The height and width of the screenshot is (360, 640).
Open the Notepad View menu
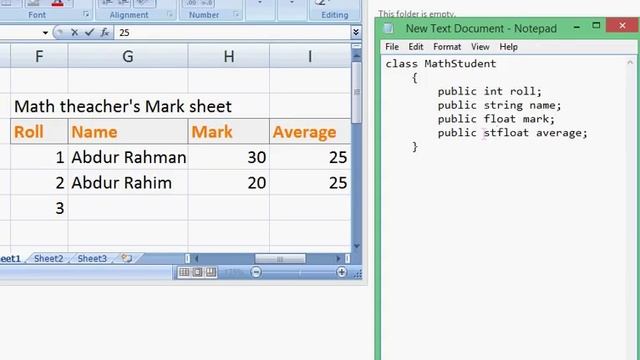click(480, 47)
